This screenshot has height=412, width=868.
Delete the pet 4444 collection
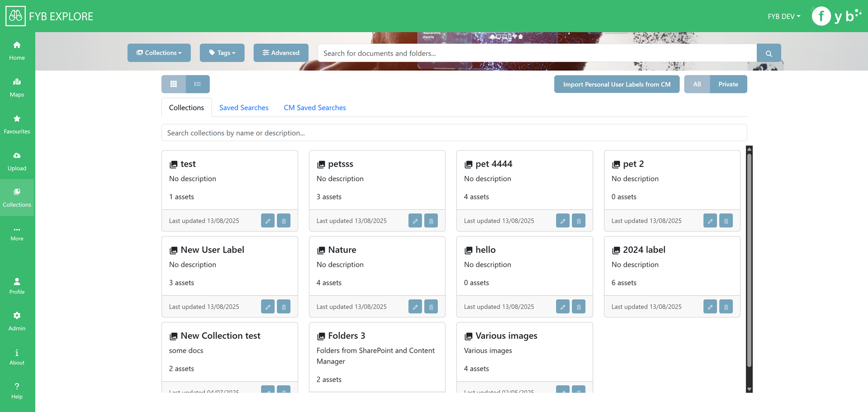[x=579, y=221]
